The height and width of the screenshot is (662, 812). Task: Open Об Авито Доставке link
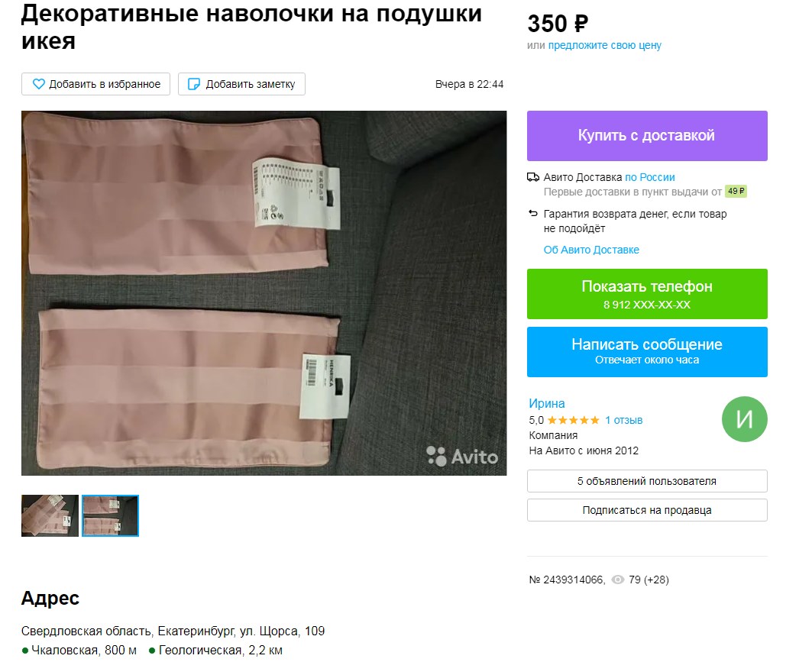coord(591,250)
